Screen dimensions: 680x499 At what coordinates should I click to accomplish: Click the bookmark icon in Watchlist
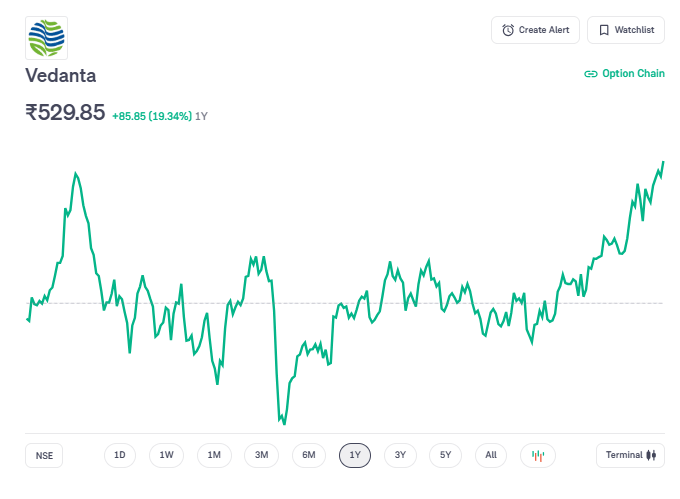604,30
